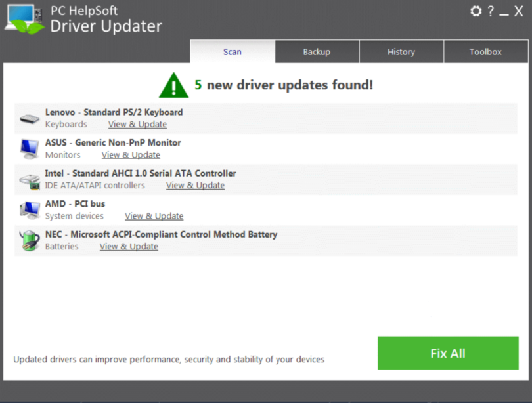The width and height of the screenshot is (532, 403).
Task: Open View & Update for Intel ATA Controller
Action: (x=194, y=185)
